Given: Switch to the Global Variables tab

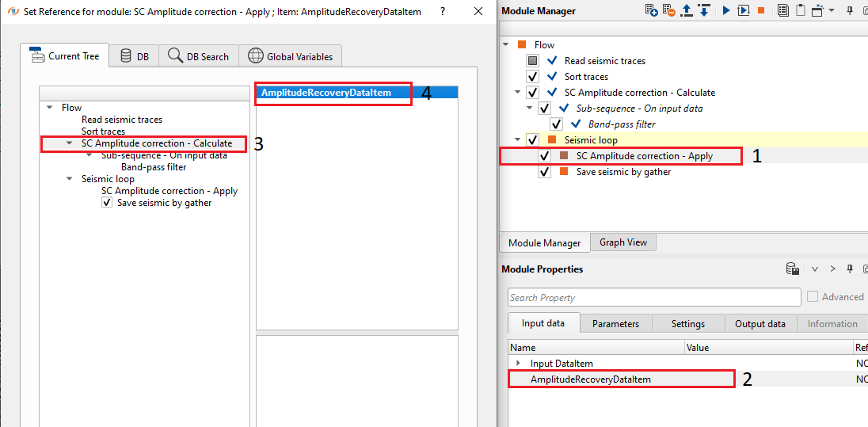Looking at the screenshot, I should (291, 56).
